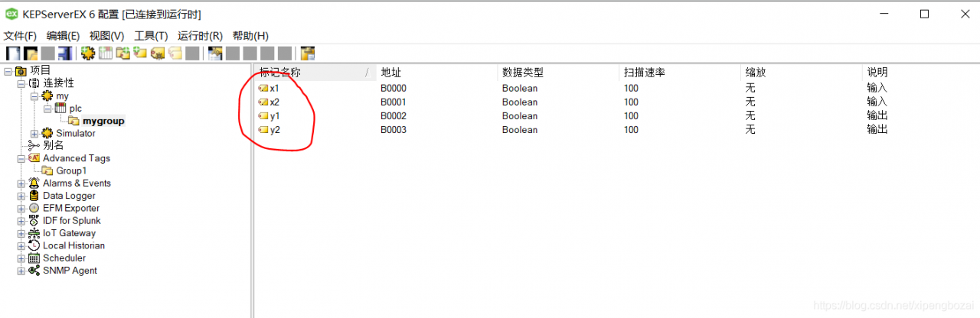Click the tag icon beside y2
Screen dimensions: 980x318
coord(263,130)
